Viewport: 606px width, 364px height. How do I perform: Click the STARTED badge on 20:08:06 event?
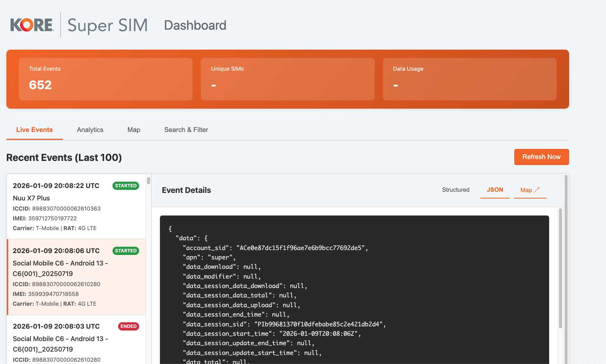point(126,251)
